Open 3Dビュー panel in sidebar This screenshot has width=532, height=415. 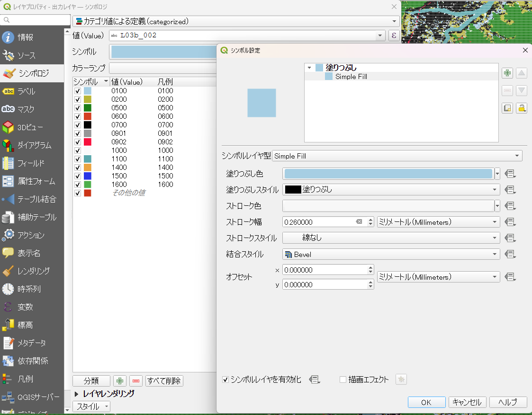[32, 127]
